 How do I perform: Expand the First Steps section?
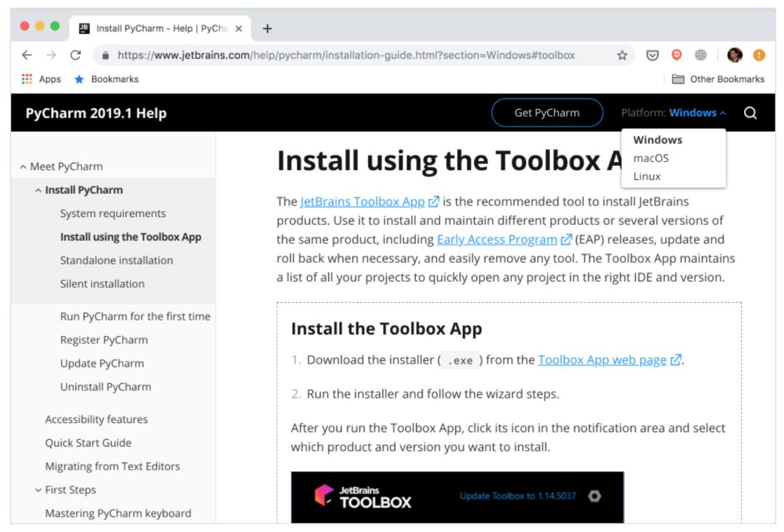pos(38,490)
